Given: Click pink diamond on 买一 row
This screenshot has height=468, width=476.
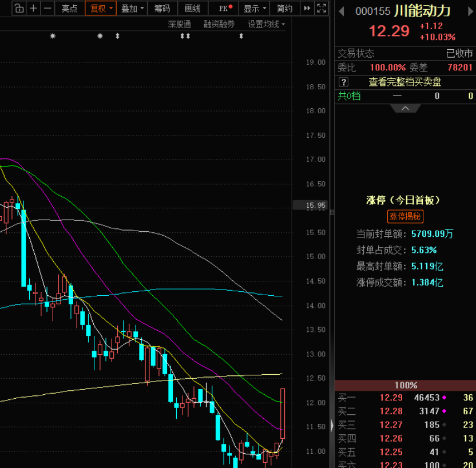Looking at the screenshot, I should (x=445, y=397).
